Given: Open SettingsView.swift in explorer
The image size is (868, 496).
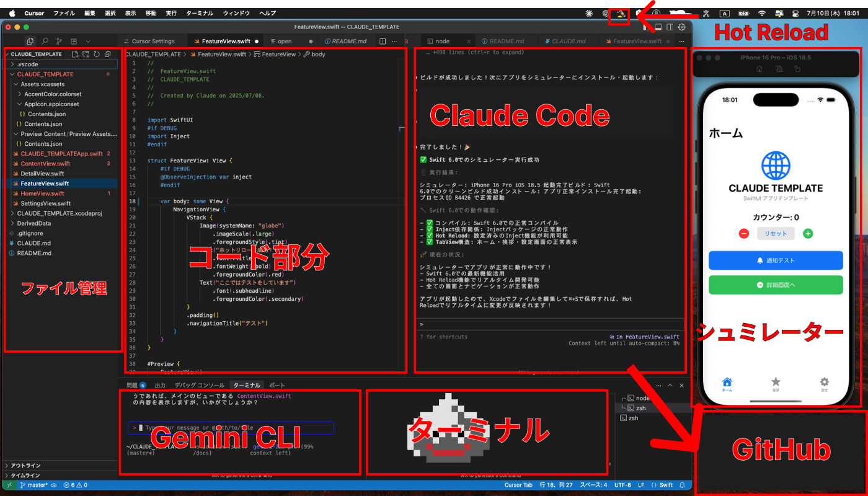Looking at the screenshot, I should coord(60,203).
